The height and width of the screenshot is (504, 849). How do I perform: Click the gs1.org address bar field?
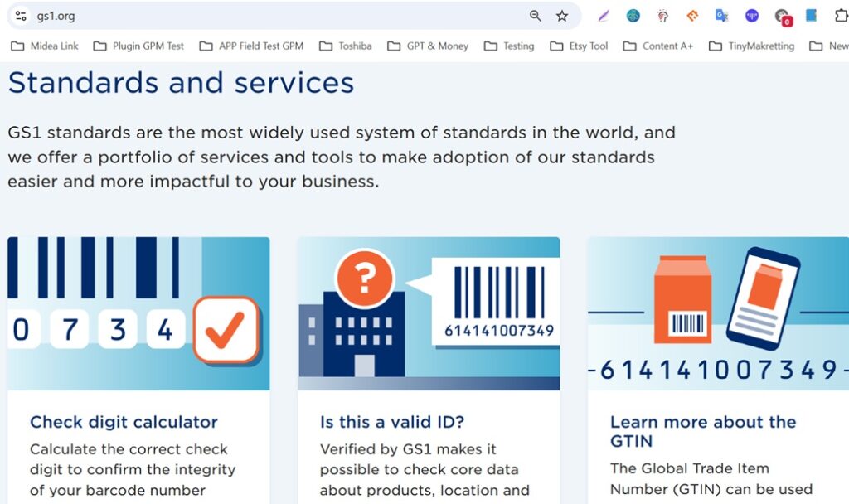[x=274, y=16]
